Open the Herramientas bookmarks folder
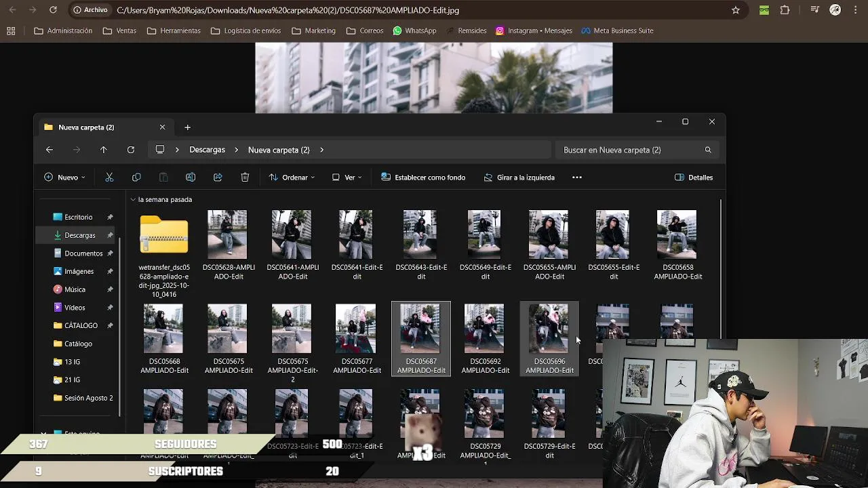 (174, 30)
